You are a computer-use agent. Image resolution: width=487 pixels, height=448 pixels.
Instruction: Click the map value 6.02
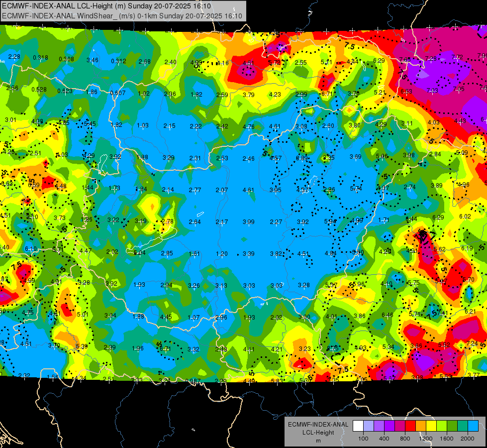point(465,217)
